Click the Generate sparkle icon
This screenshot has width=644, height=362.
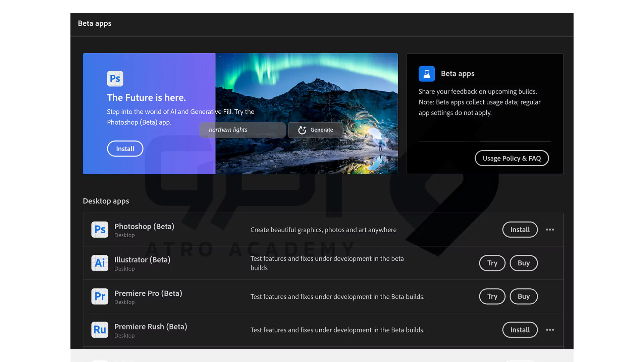point(302,130)
